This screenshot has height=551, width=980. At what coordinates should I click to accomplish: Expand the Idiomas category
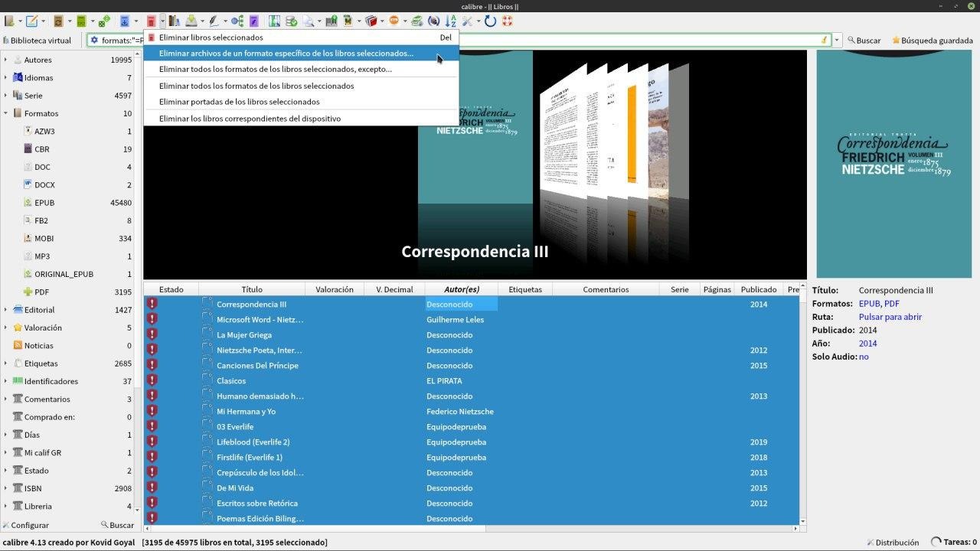click(x=5, y=77)
